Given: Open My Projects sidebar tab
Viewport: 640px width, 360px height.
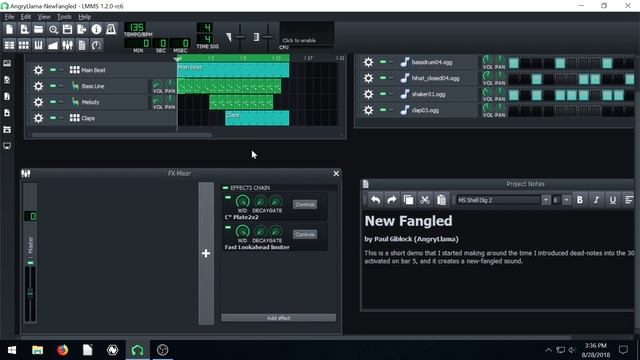Looking at the screenshot, I should click(7, 80).
